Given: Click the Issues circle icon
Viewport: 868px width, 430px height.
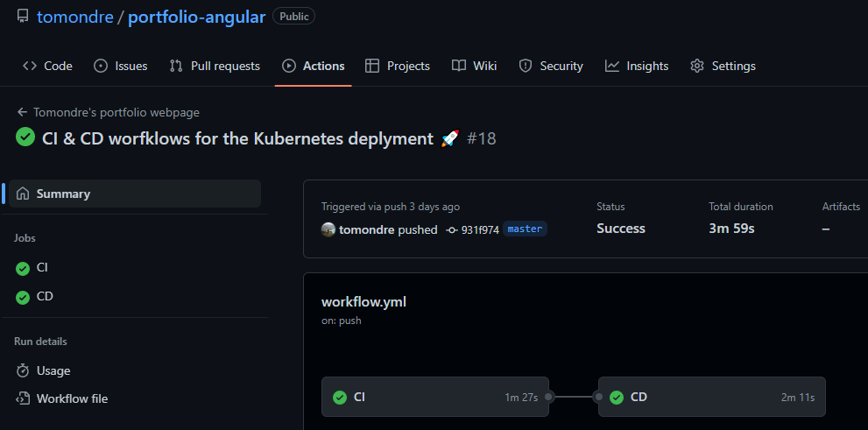Looking at the screenshot, I should click(x=101, y=66).
